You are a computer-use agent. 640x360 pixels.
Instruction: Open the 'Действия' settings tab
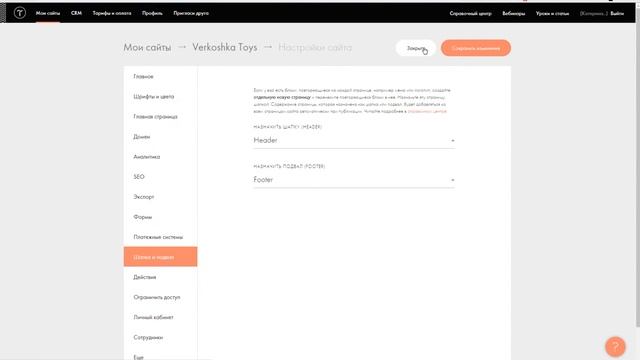[160, 277]
